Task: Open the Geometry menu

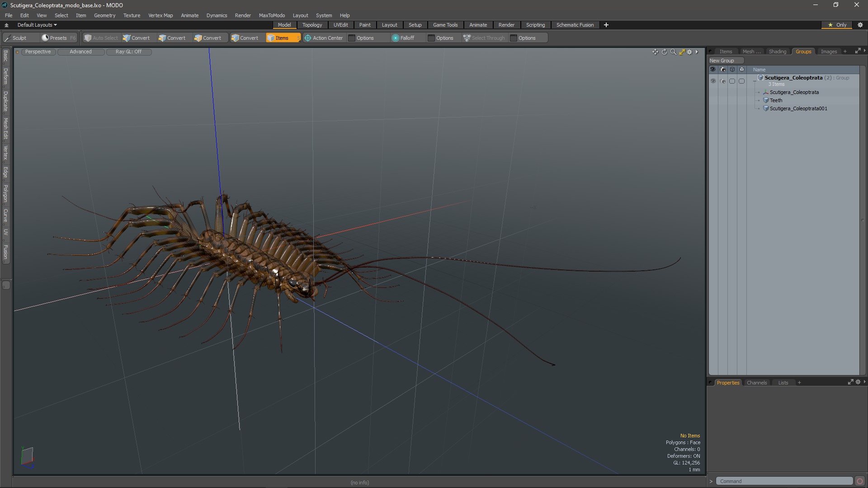Action: (x=104, y=15)
